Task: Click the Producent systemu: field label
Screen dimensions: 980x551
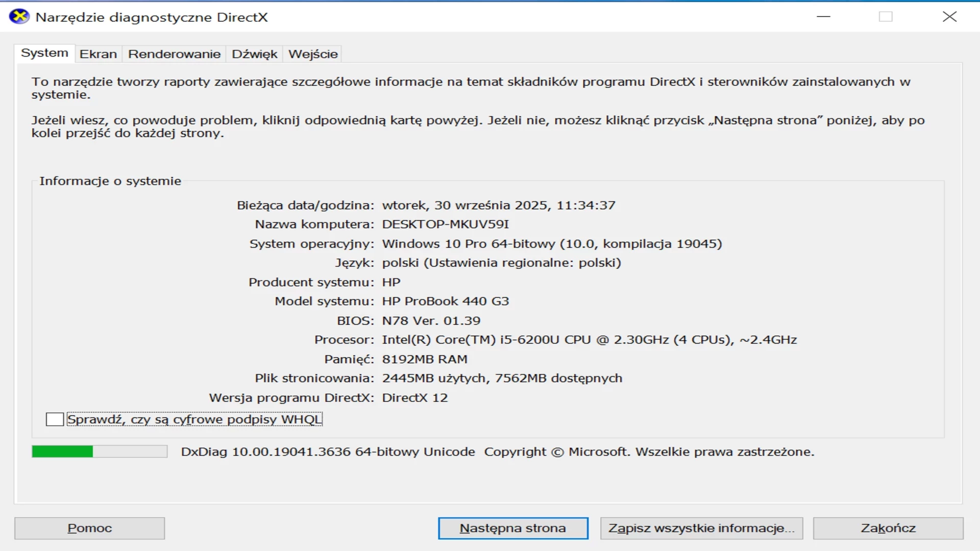Action: pos(311,282)
